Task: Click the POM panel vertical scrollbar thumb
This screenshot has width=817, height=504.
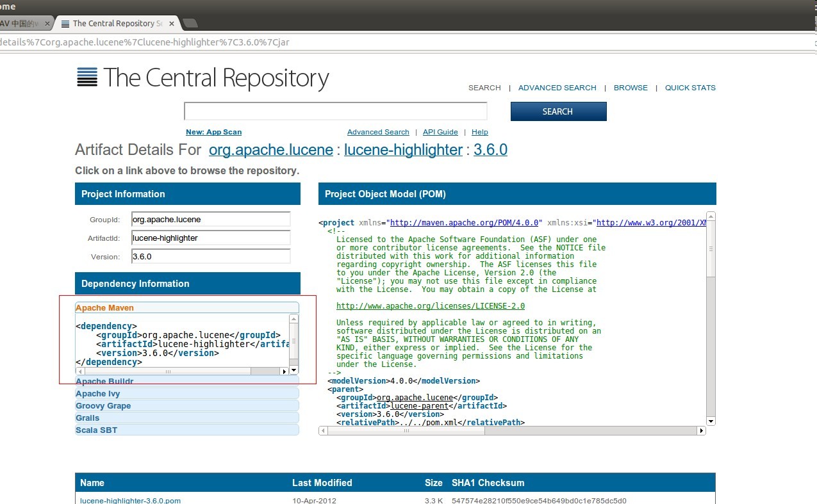Action: pyautogui.click(x=711, y=249)
